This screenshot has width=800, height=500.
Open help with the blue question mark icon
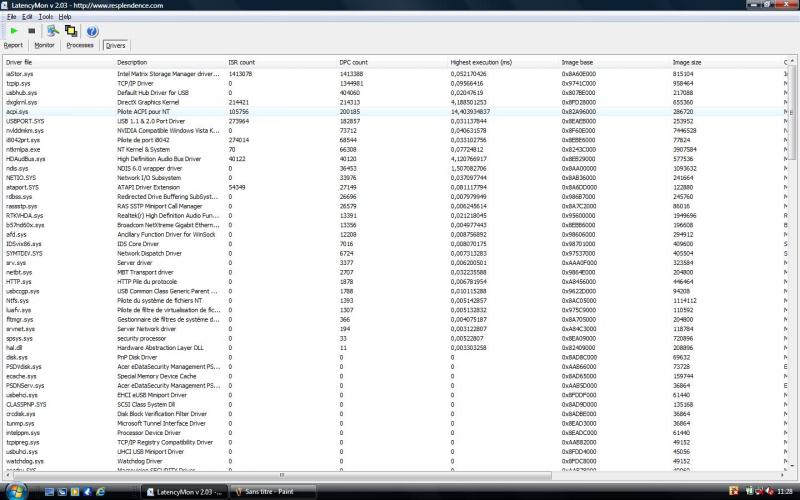click(92, 31)
